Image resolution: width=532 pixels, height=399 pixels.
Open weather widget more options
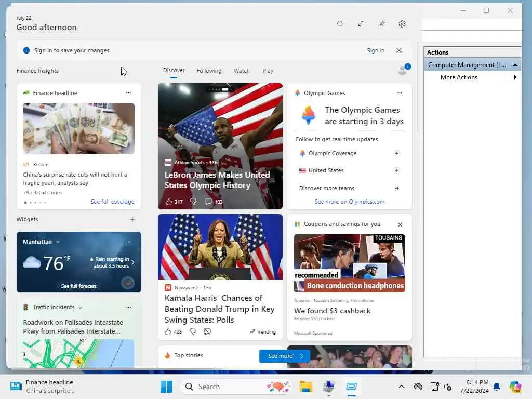point(129,242)
